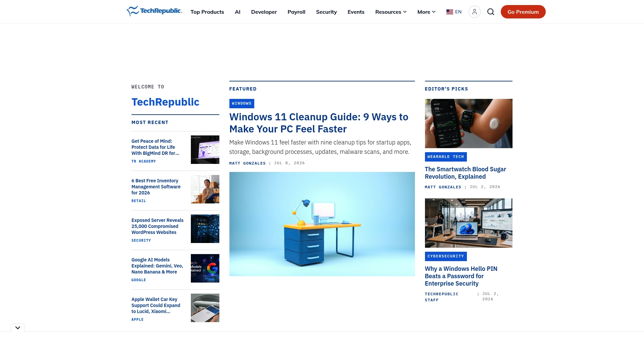Click the WINDOWS category tag
The width and height of the screenshot is (644, 362).
click(241, 103)
